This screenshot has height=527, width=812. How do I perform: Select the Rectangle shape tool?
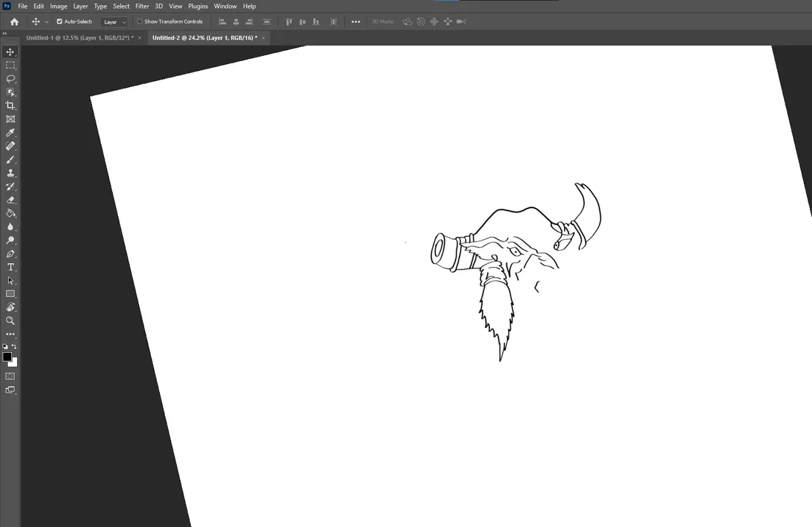(x=10, y=294)
